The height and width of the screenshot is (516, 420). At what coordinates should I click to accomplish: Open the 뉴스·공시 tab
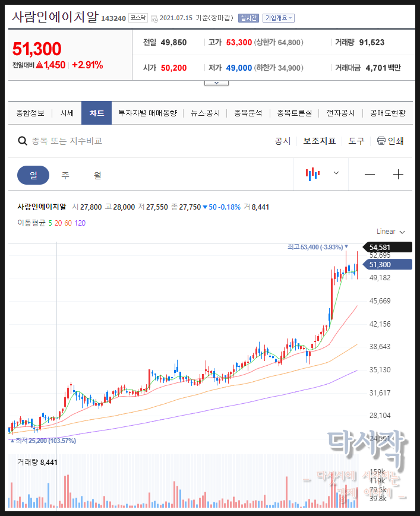click(x=206, y=113)
